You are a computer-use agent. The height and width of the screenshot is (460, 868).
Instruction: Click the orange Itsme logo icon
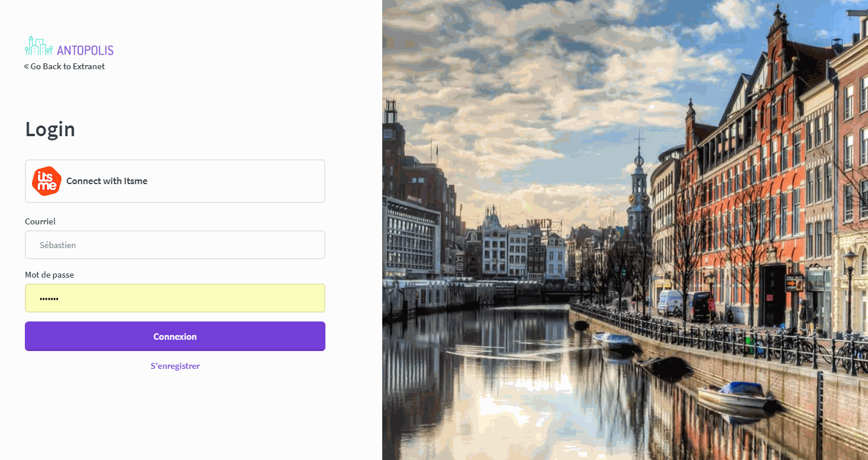47,181
